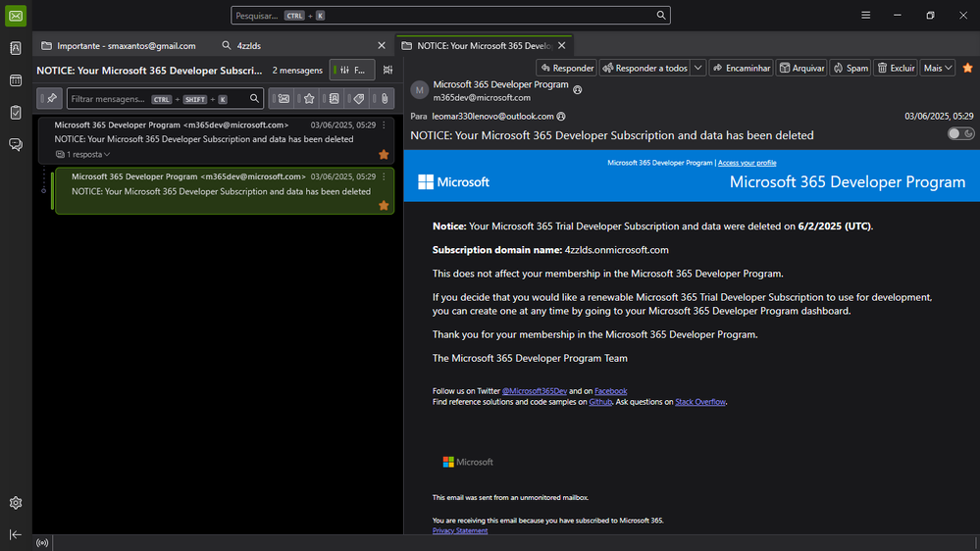Click the Responder a todos button
The height and width of the screenshot is (551, 980).
(645, 68)
